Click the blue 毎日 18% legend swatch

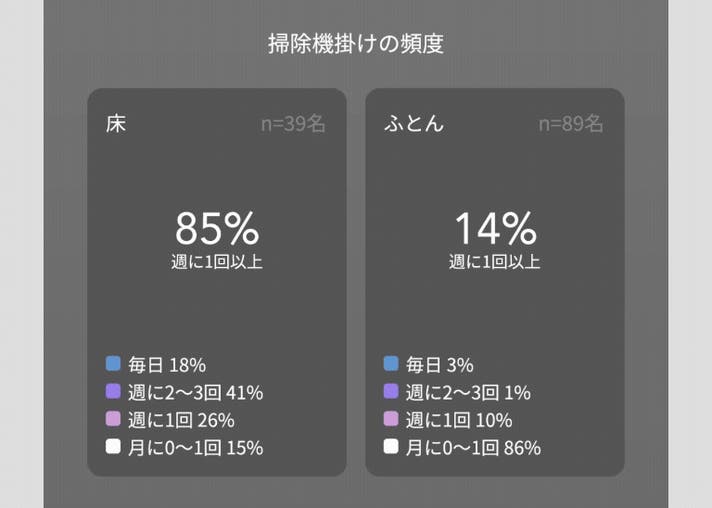pos(113,364)
